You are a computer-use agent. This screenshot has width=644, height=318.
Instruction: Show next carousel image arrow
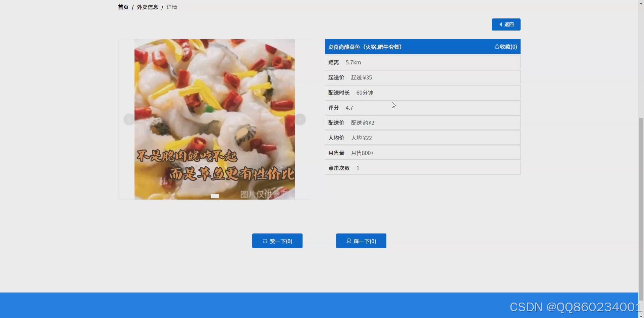click(x=300, y=119)
